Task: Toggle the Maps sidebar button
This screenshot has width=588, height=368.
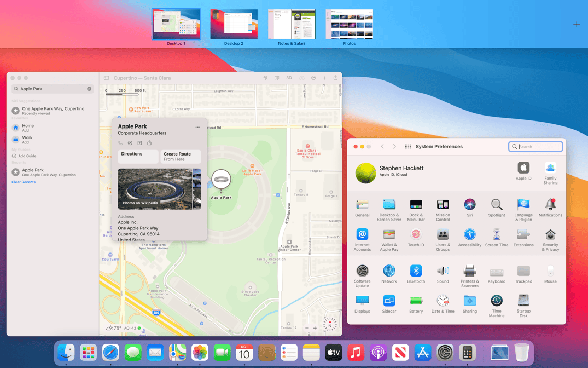Action: coord(107,78)
